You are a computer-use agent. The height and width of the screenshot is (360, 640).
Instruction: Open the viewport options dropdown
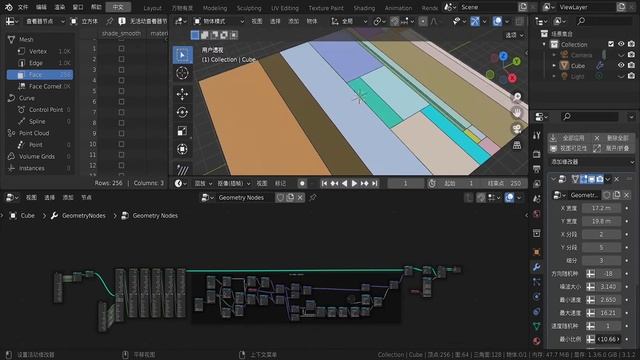point(515,36)
